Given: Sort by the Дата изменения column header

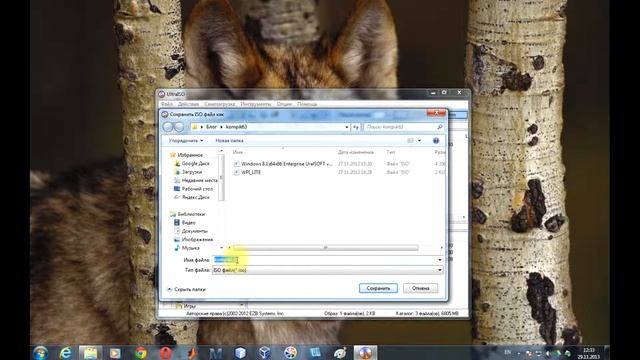Looking at the screenshot, I should pos(356,152).
